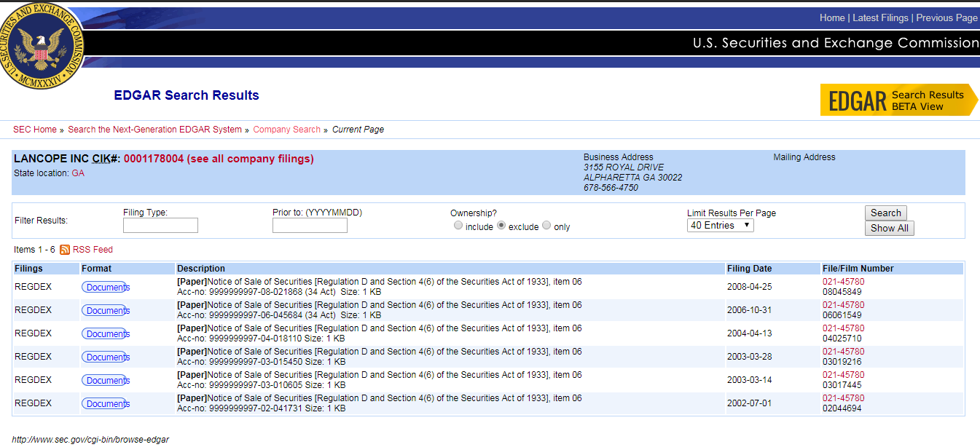Image resolution: width=980 pixels, height=447 pixels.
Task: Click the 3155 ROYAL DRIVE address line
Action: coord(624,167)
